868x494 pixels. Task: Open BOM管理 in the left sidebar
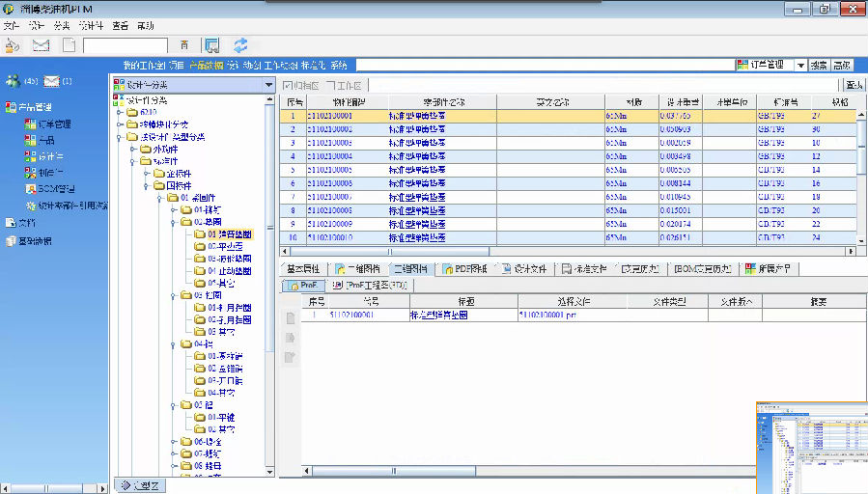(54, 188)
